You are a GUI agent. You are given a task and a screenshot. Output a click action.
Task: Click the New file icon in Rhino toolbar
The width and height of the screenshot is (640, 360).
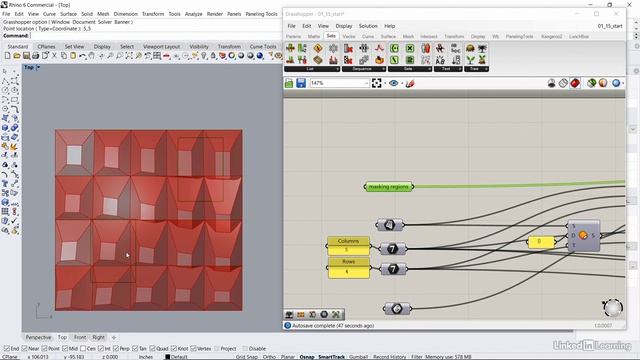pyautogui.click(x=8, y=56)
